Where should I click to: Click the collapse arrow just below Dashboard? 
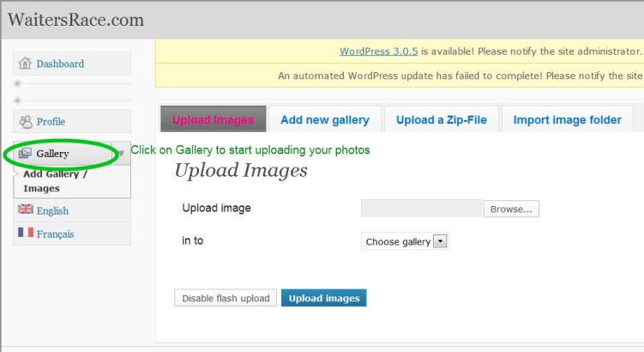point(18,85)
